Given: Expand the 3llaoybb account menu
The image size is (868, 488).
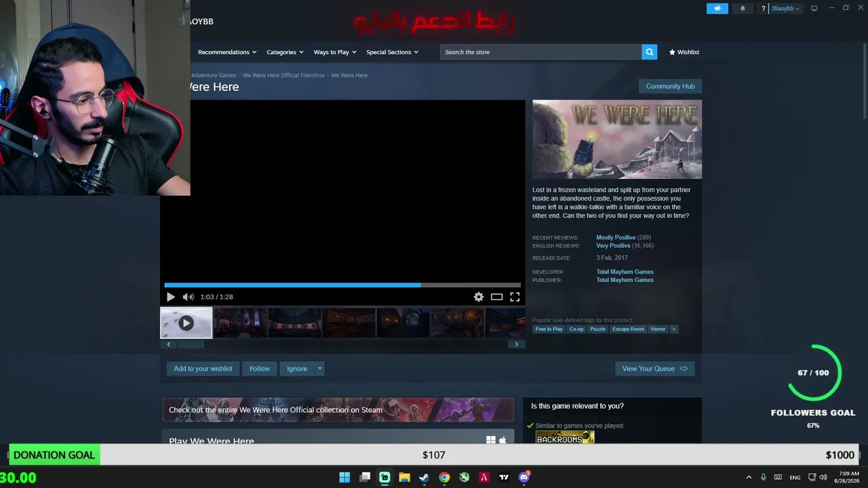Looking at the screenshot, I should [785, 8].
